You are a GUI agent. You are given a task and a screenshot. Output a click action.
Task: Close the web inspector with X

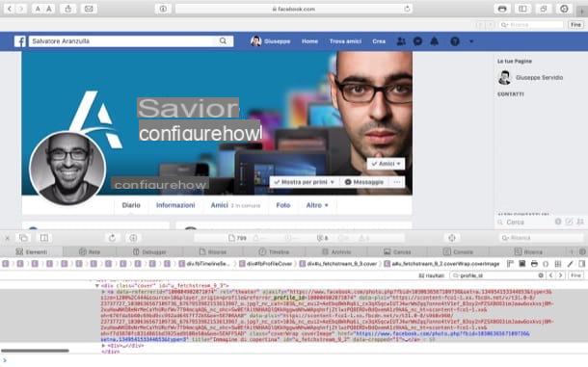tap(7, 238)
